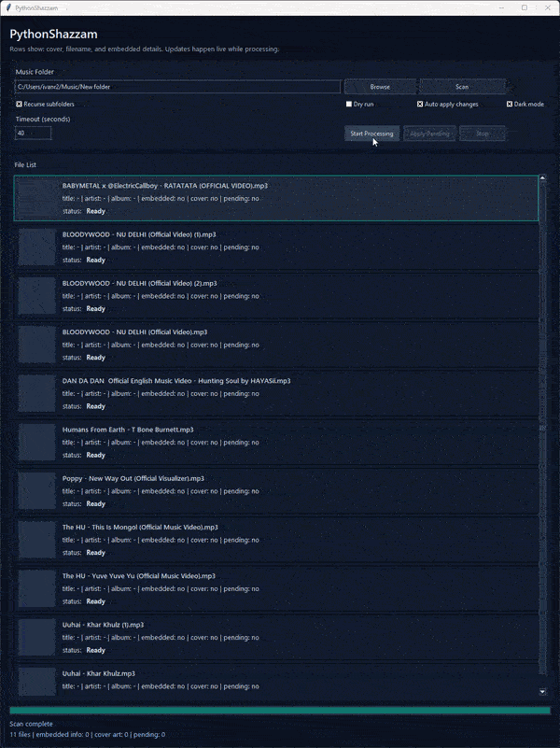Select The HU - Yuve Yuve Yu row
The width and height of the screenshot is (560, 748).
[276, 588]
